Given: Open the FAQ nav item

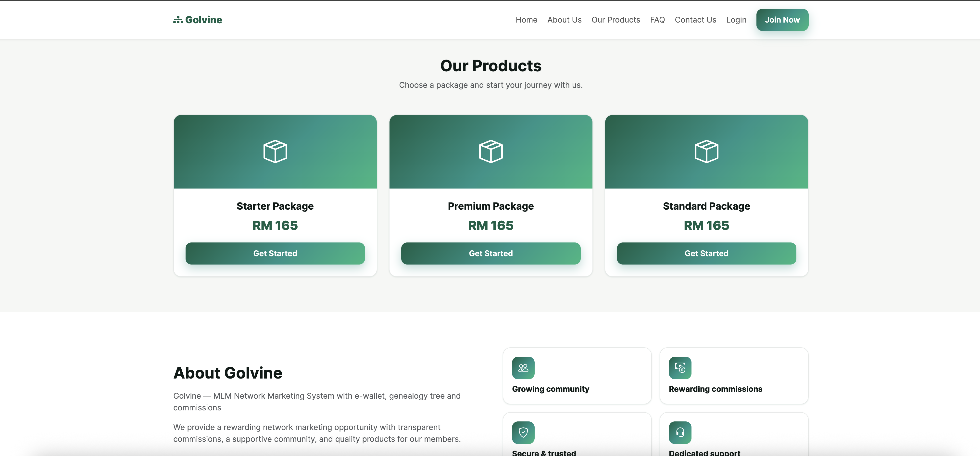Looking at the screenshot, I should (657, 20).
